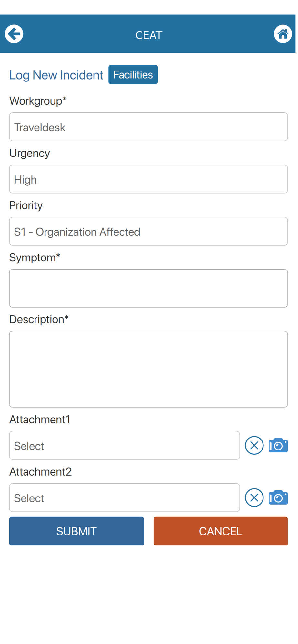The image size is (298, 644).
Task: Open camera for Attachment2
Action: [278, 497]
